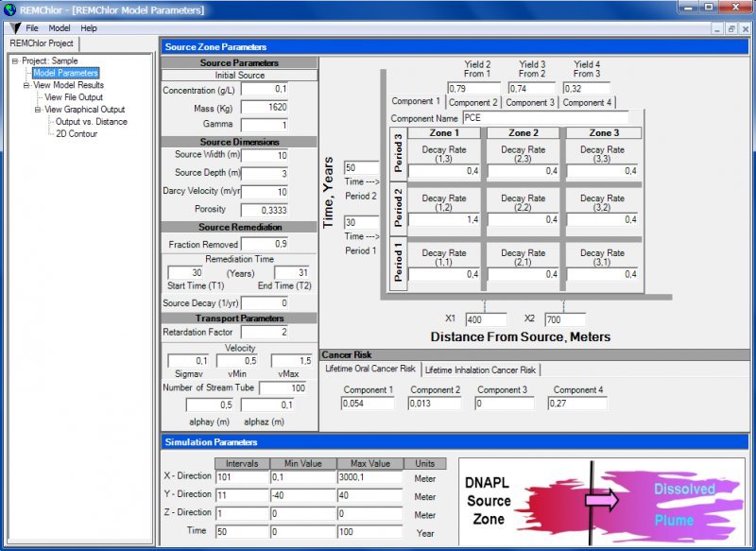
Task: Edit the Mass (Kg) value
Action: (x=265, y=107)
